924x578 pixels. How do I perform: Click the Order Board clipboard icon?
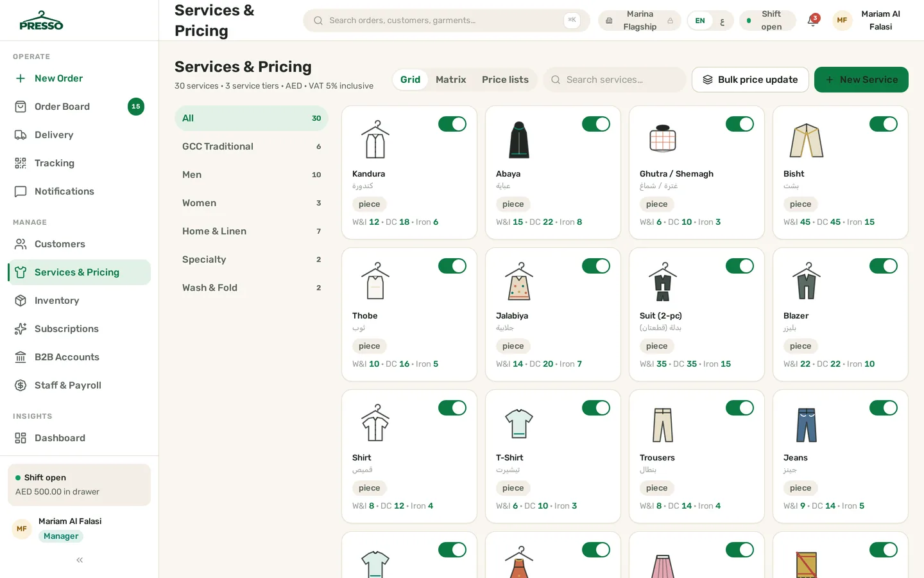[x=21, y=107]
